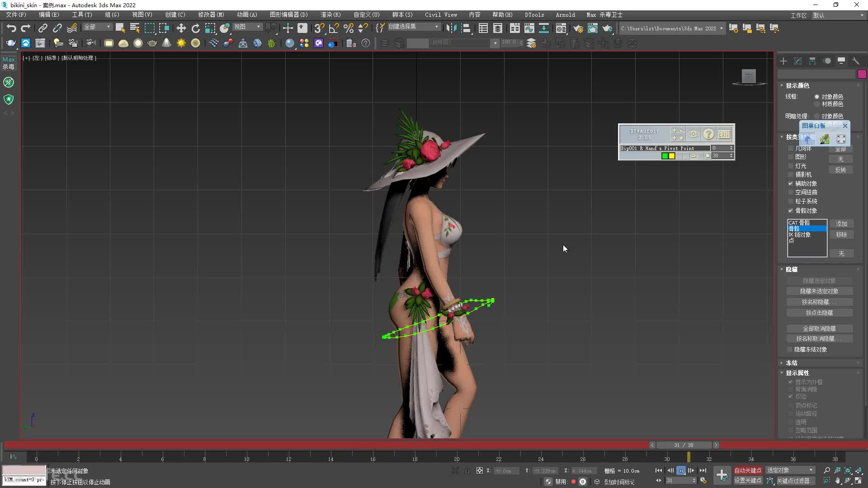The image size is (868, 488).
Task: Open the 渲染(R) menu
Action: pyautogui.click(x=330, y=15)
